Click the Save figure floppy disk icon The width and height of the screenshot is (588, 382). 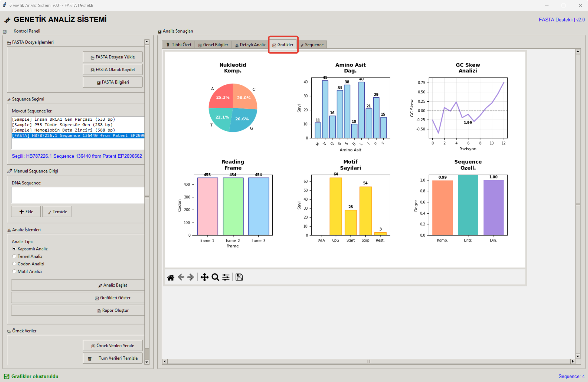(x=239, y=277)
